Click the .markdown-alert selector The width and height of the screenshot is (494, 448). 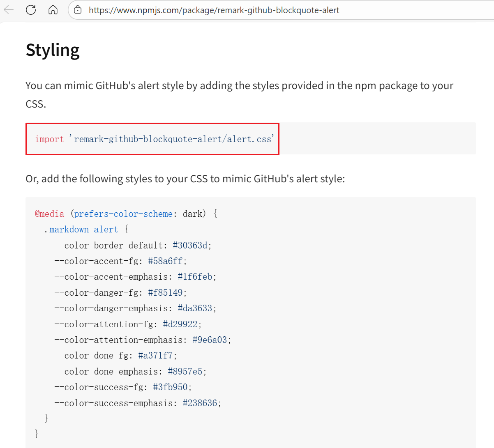[81, 230]
